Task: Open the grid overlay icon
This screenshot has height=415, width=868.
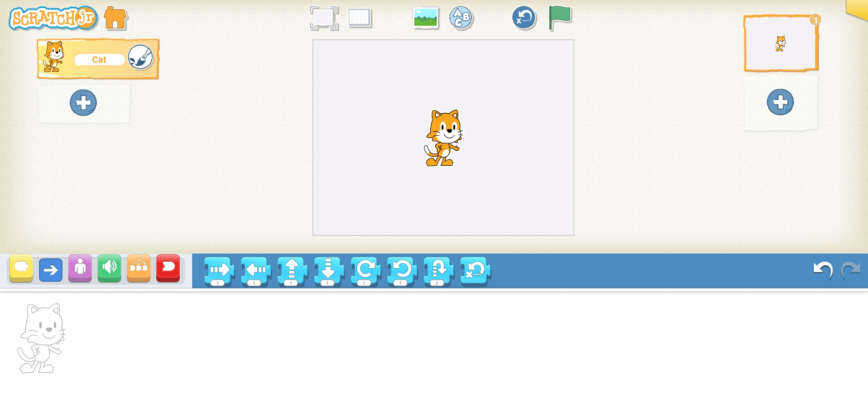Action: (360, 18)
